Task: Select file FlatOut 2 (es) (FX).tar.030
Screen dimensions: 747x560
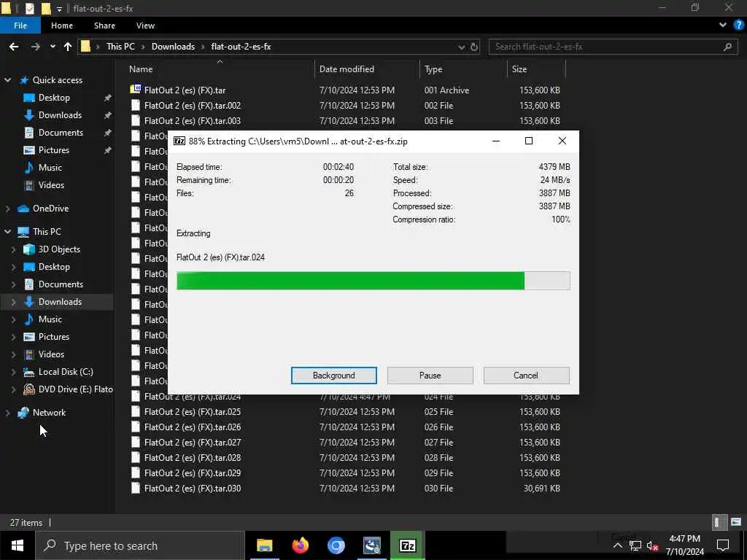Action: click(x=193, y=489)
